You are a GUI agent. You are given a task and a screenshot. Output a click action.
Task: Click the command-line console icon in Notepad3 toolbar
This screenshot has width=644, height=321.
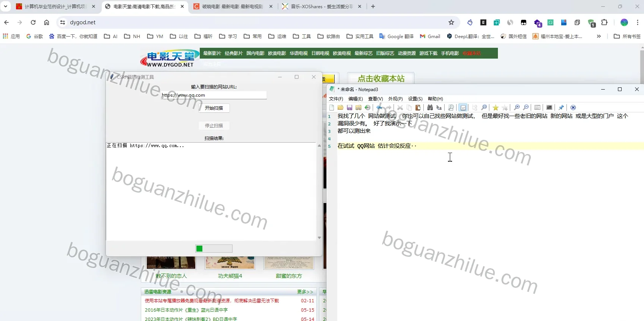coord(549,107)
